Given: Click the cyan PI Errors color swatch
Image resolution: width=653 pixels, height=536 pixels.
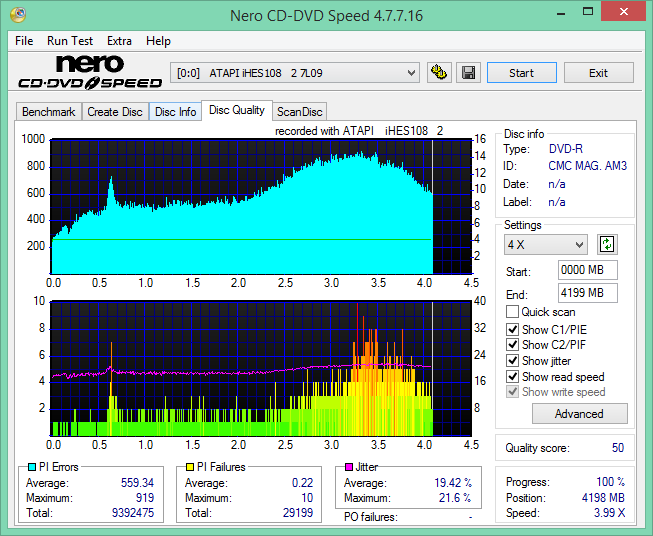Looking at the screenshot, I should pyautogui.click(x=31, y=467).
